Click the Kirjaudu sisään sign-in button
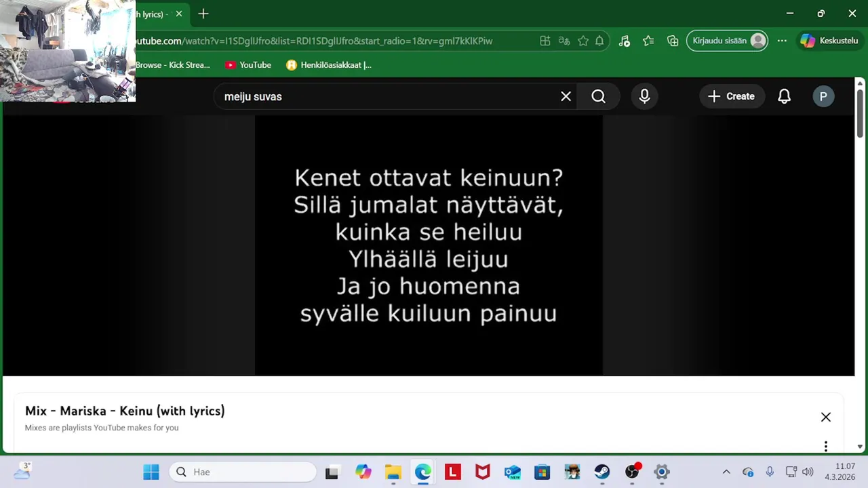The width and height of the screenshot is (868, 488). tap(728, 41)
